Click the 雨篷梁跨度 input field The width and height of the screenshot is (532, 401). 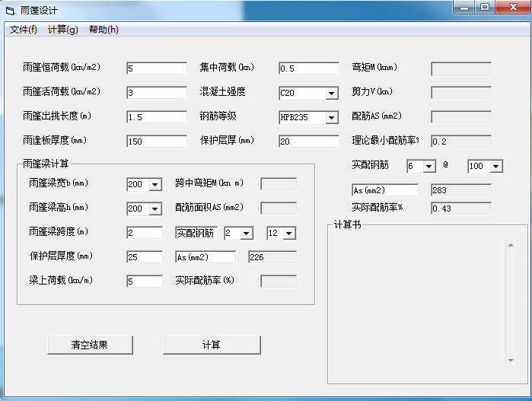pyautogui.click(x=145, y=233)
